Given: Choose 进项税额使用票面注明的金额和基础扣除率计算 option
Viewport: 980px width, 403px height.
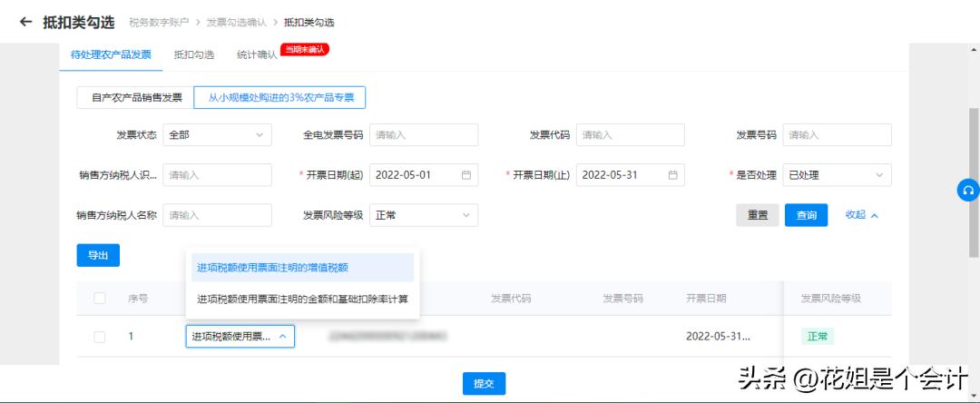Looking at the screenshot, I should (302, 300).
